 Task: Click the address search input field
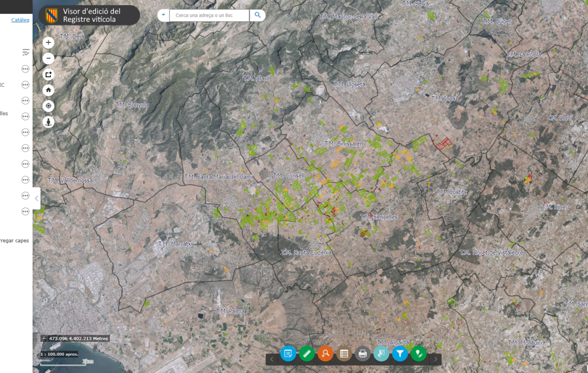tap(210, 15)
